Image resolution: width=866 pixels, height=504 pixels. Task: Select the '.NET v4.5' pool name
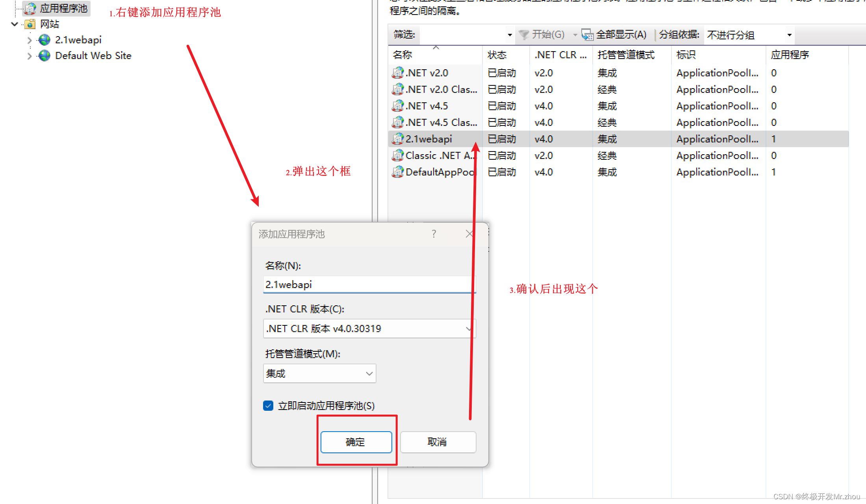point(427,106)
